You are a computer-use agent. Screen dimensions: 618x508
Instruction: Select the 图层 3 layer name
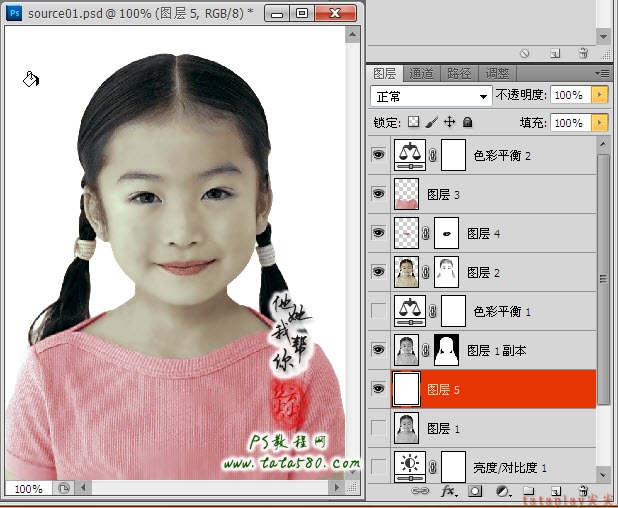pos(443,194)
